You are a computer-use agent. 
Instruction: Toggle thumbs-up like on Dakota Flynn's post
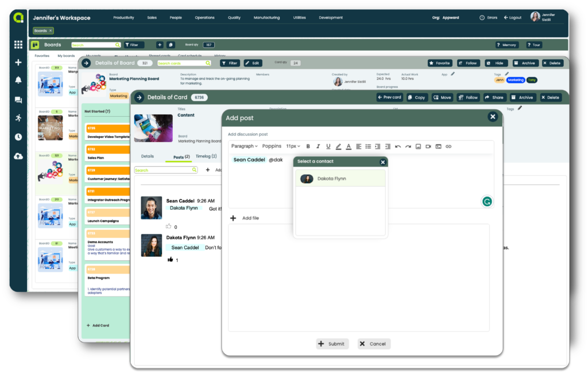point(171,260)
